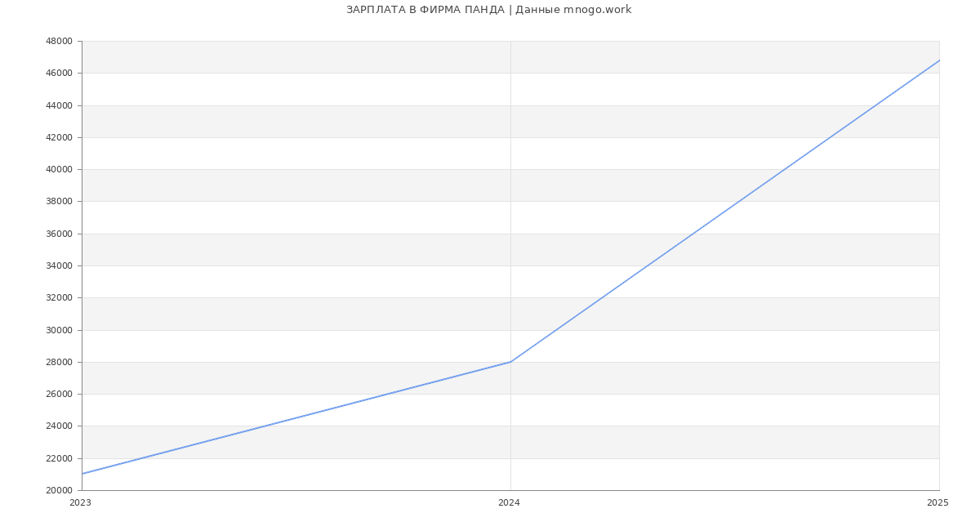This screenshot has height=531, width=980.
Task: Click the chart title about ФИРМА ПАНДА salary
Action: (488, 10)
